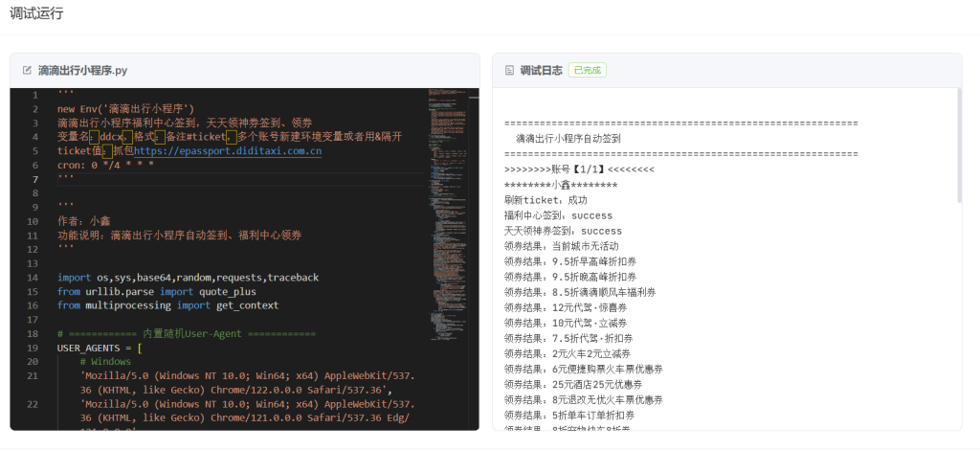
Task: Click the 福利中心签到：success log entry
Action: point(558,215)
